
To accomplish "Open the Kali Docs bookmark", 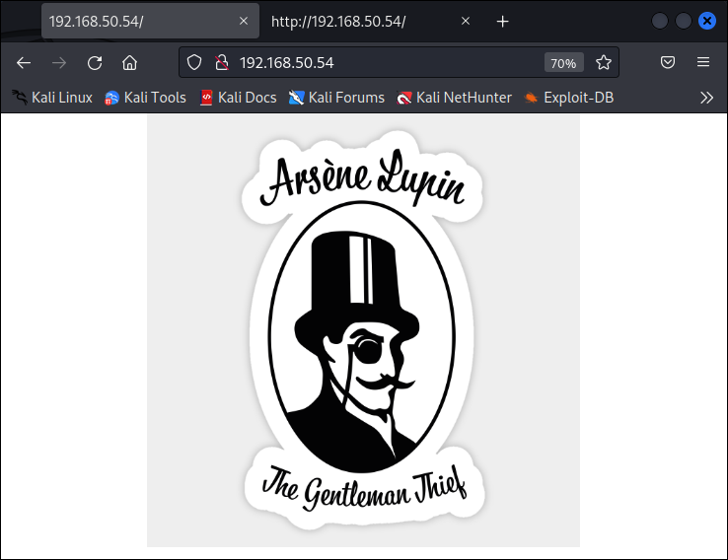I will point(238,98).
